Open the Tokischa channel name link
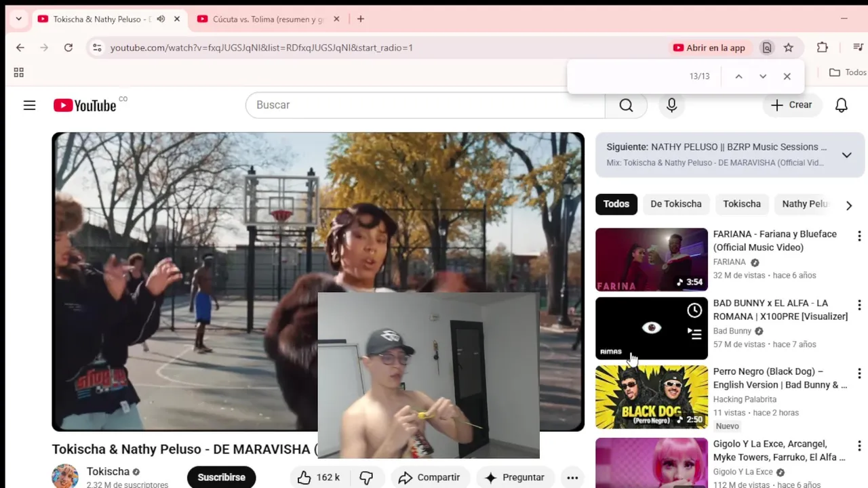The image size is (868, 488). (108, 472)
